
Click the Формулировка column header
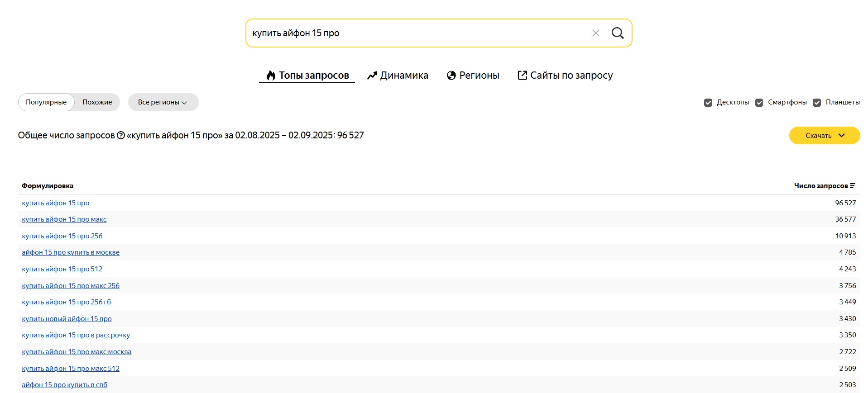pyautogui.click(x=48, y=186)
